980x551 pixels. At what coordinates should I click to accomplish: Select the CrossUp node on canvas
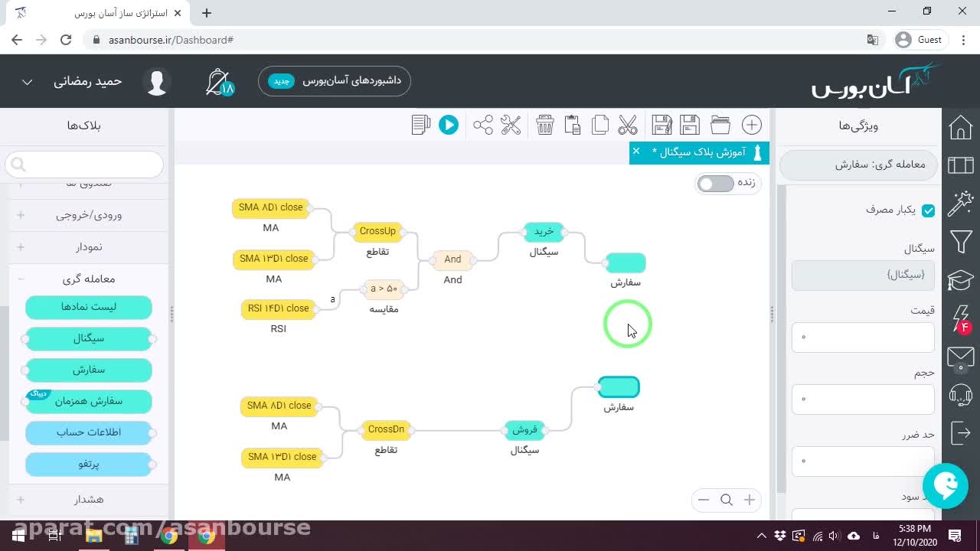click(x=377, y=232)
